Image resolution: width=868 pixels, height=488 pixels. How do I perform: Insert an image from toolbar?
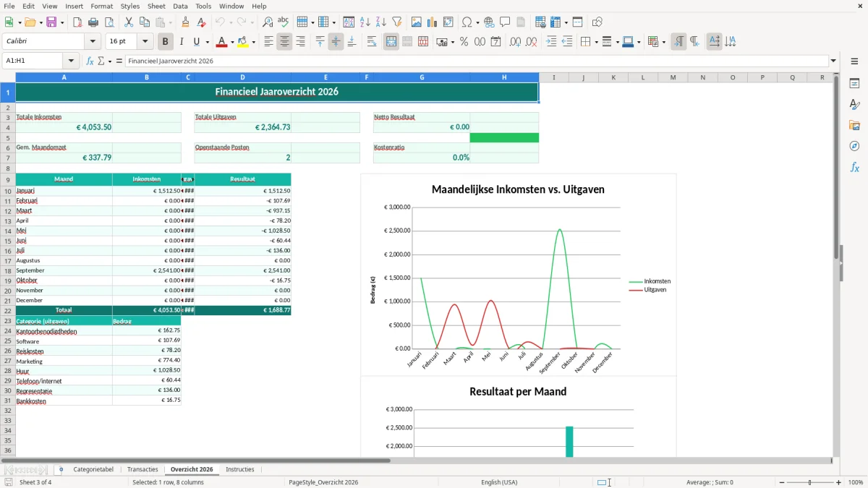pos(417,22)
